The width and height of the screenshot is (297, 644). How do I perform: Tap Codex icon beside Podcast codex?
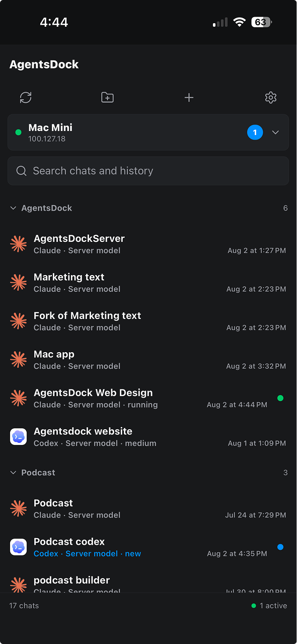pyautogui.click(x=19, y=547)
